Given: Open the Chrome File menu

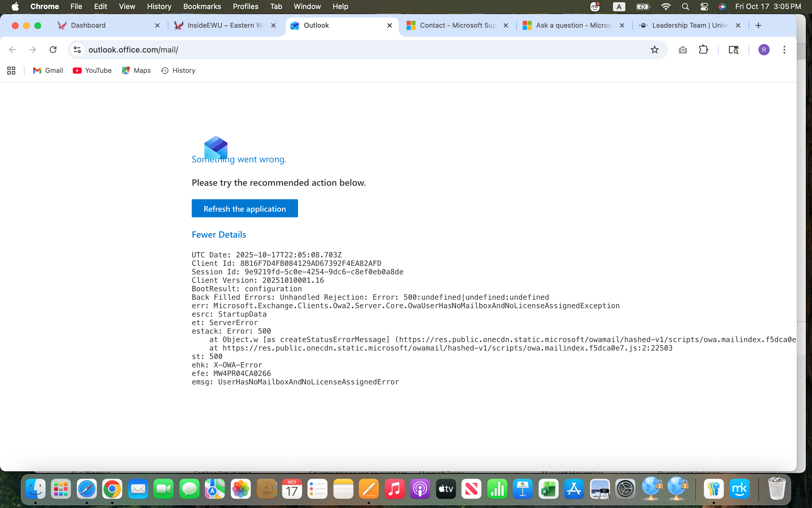Looking at the screenshot, I should click(x=76, y=6).
